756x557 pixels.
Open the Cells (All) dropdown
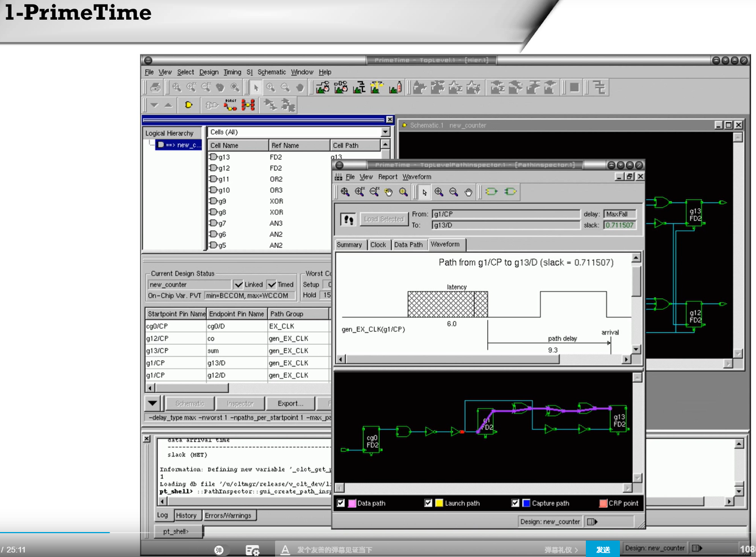385,132
